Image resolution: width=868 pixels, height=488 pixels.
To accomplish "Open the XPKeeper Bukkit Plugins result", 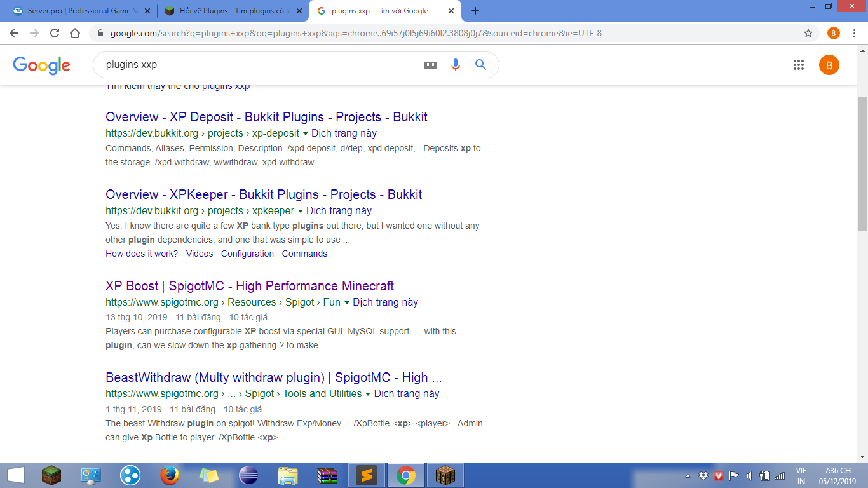I will point(264,194).
